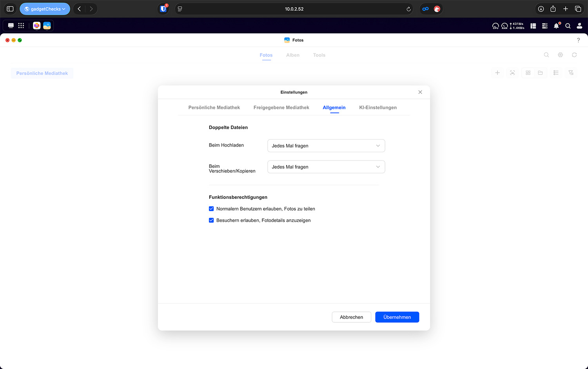The height and width of the screenshot is (369, 588).
Task: Click the Übernehmen button
Action: 397,317
